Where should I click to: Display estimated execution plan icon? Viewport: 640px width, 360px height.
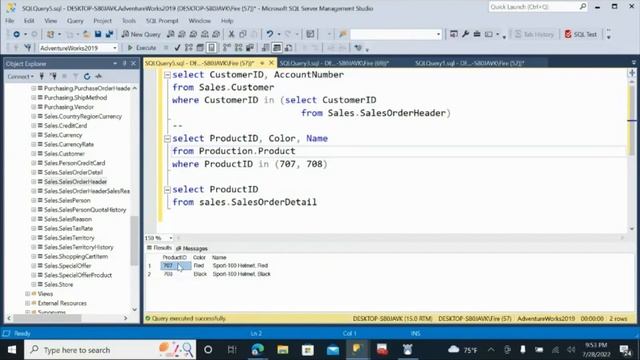(x=189, y=48)
